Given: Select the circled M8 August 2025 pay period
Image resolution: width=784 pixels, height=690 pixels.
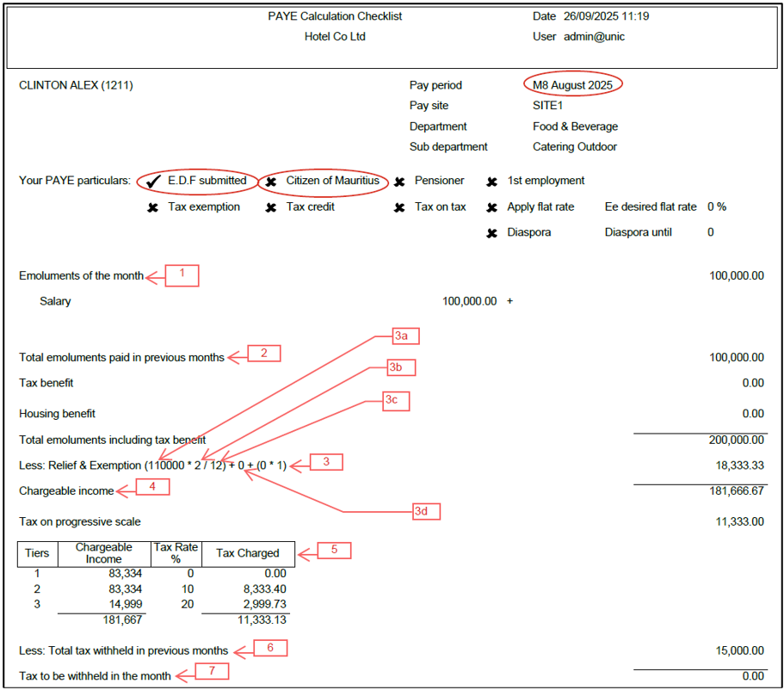Looking at the screenshot, I should (x=572, y=85).
